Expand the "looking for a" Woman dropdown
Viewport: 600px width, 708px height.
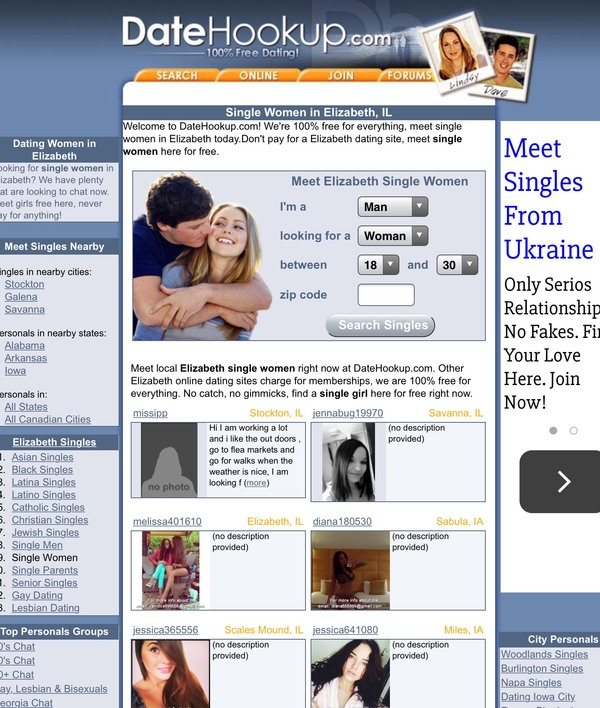(392, 236)
